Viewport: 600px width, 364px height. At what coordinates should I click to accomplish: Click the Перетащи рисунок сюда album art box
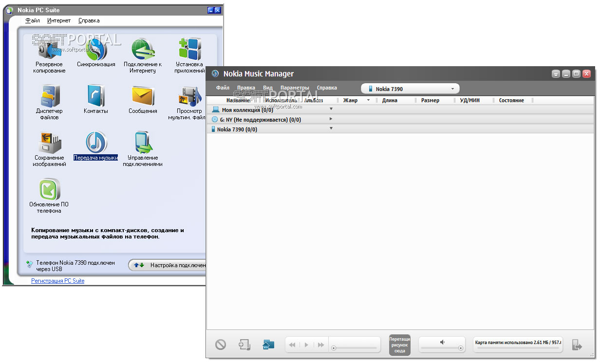(x=400, y=345)
